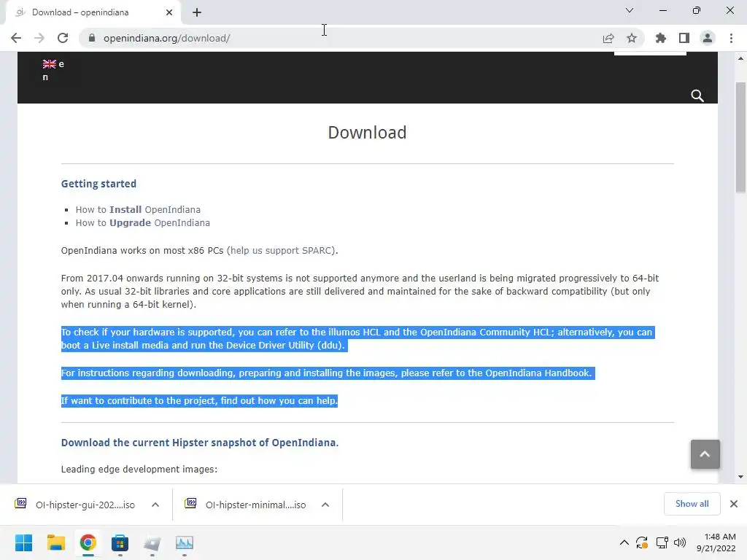Expand options for OI-hipster-gui download
The width and height of the screenshot is (747, 560).
155,505
